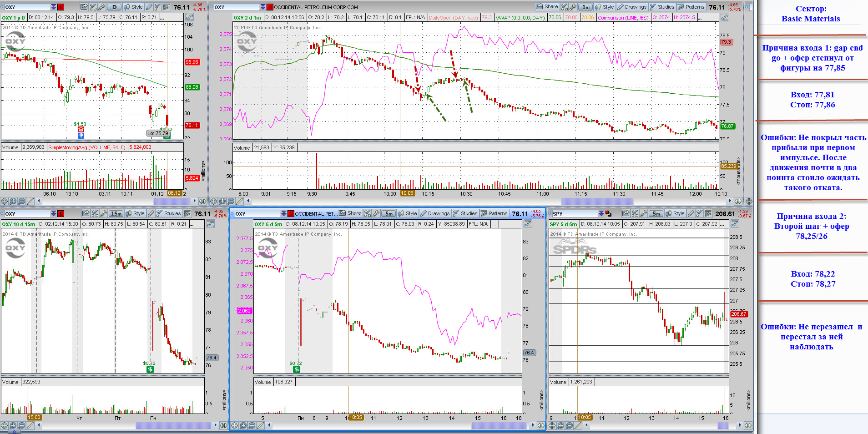
Task: Open 5m timeframe selector in OXY 5m chart
Action: click(389, 213)
